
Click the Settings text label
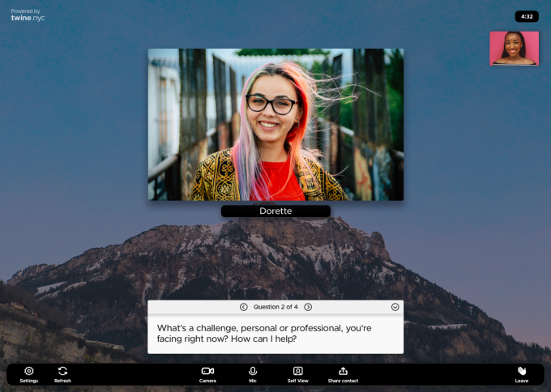29,381
